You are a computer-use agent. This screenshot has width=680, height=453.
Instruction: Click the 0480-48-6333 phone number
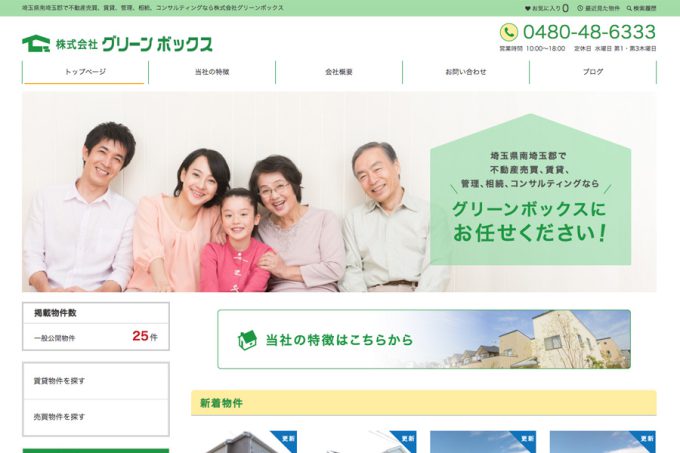click(589, 32)
